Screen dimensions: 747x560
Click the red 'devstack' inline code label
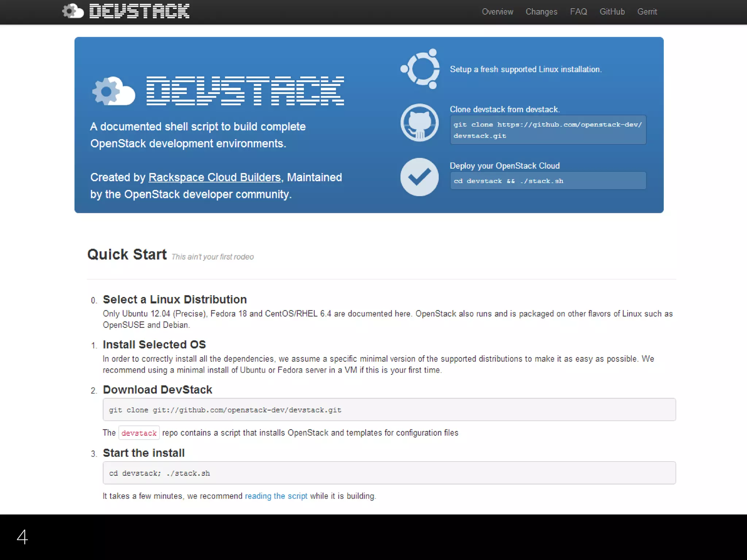(139, 433)
